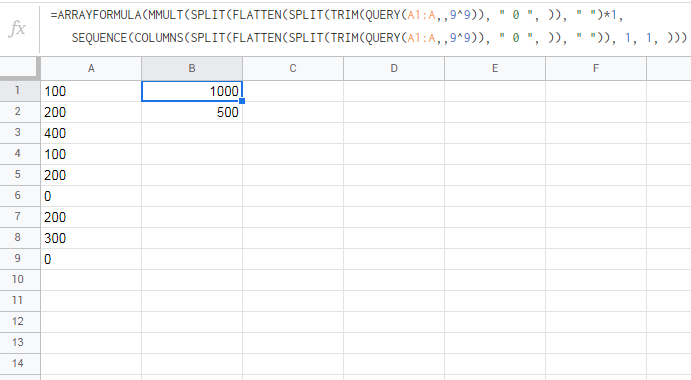Click cell A1 containing 100
This screenshot has width=691, height=380.
pyautogui.click(x=91, y=91)
